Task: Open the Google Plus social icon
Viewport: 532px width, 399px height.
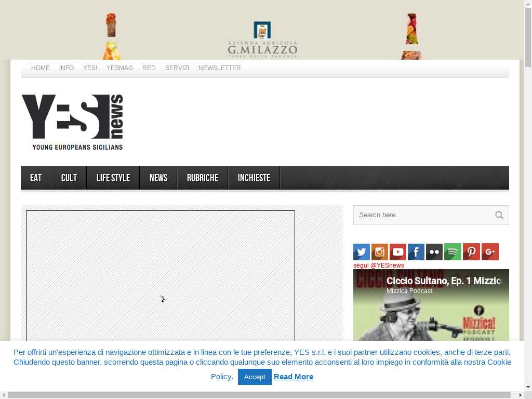Action: 490,252
